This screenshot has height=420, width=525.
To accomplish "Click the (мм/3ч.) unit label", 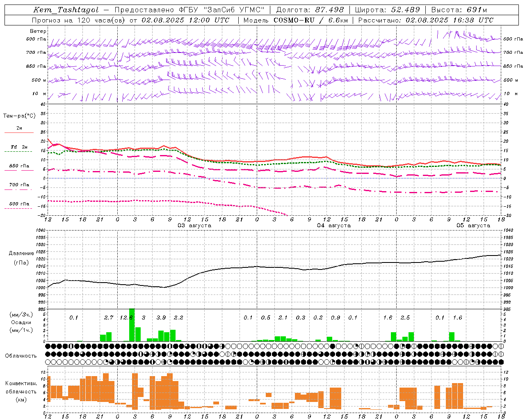I will pos(21,315).
